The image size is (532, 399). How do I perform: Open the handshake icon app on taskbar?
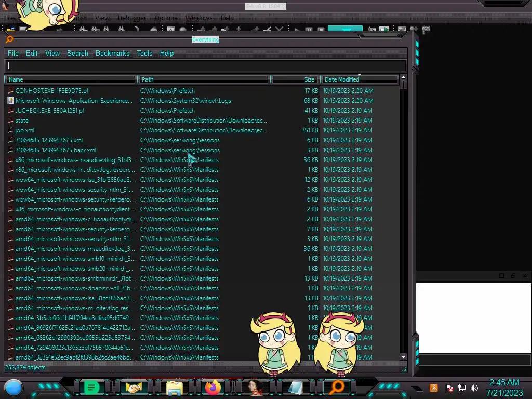134,388
